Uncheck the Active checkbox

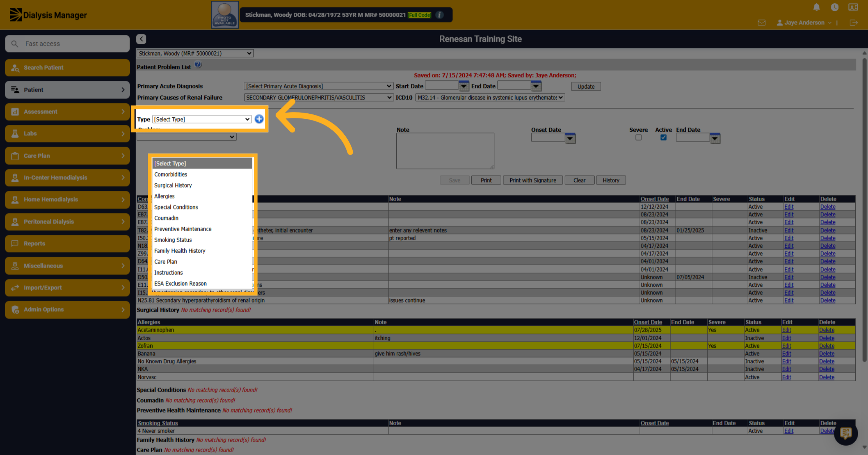pyautogui.click(x=663, y=138)
